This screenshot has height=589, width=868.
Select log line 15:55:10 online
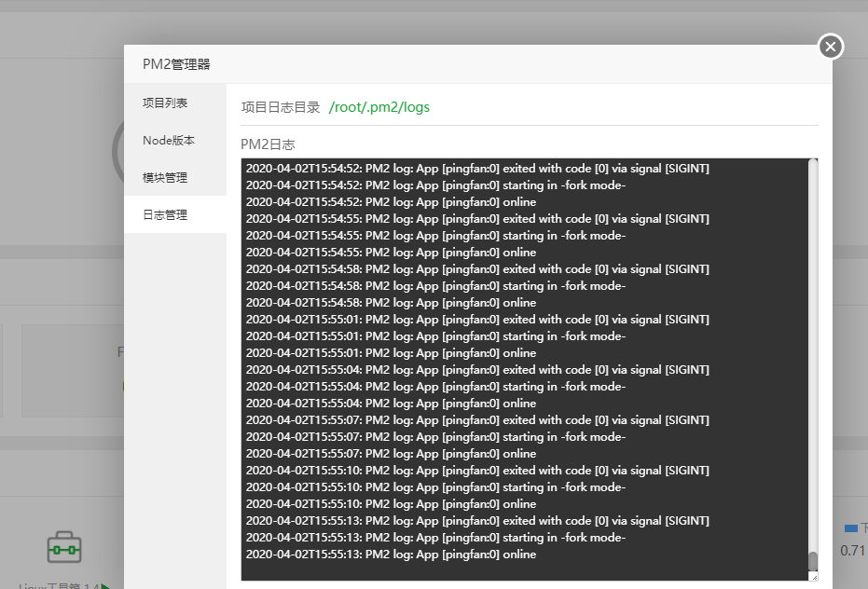[x=391, y=504]
